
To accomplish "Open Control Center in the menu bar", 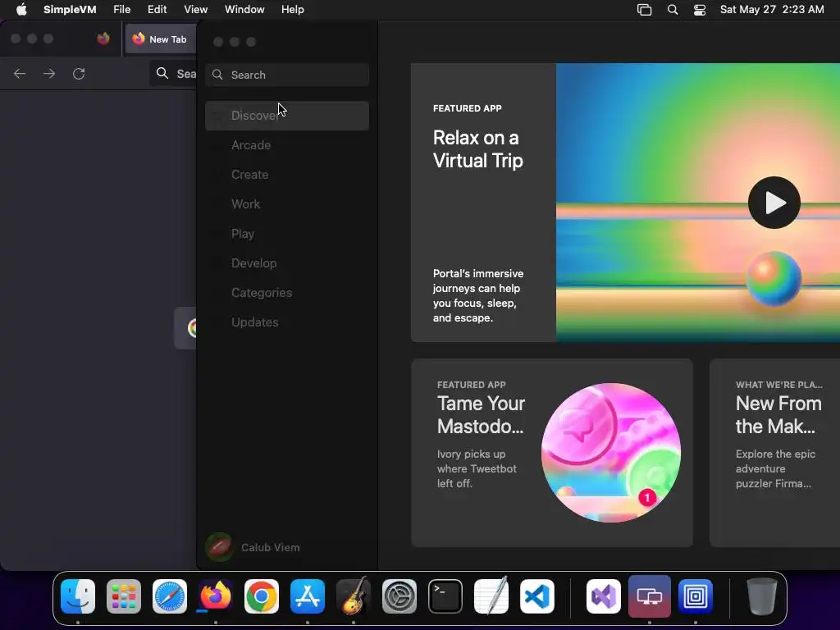I will coord(700,10).
